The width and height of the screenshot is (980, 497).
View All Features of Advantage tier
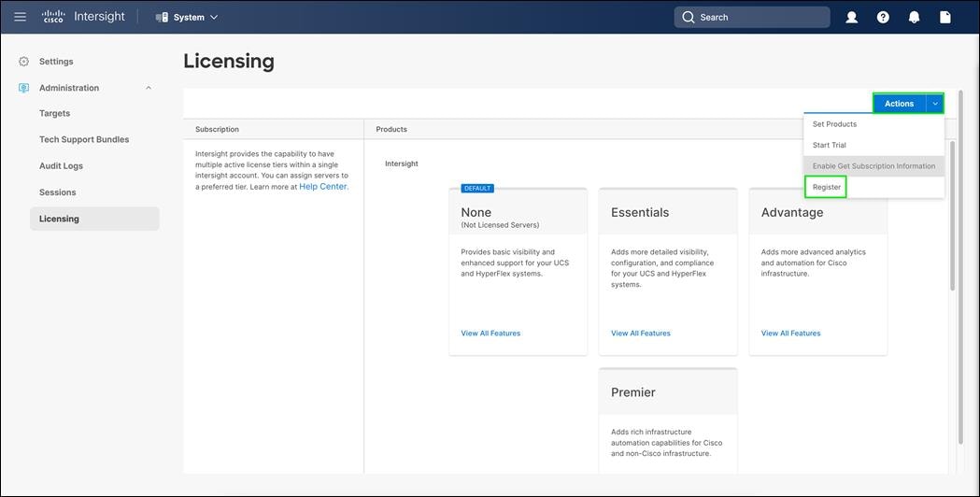click(x=790, y=334)
